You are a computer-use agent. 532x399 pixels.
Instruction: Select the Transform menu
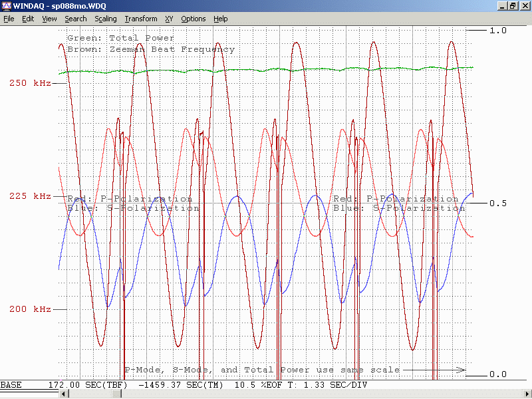pos(141,19)
